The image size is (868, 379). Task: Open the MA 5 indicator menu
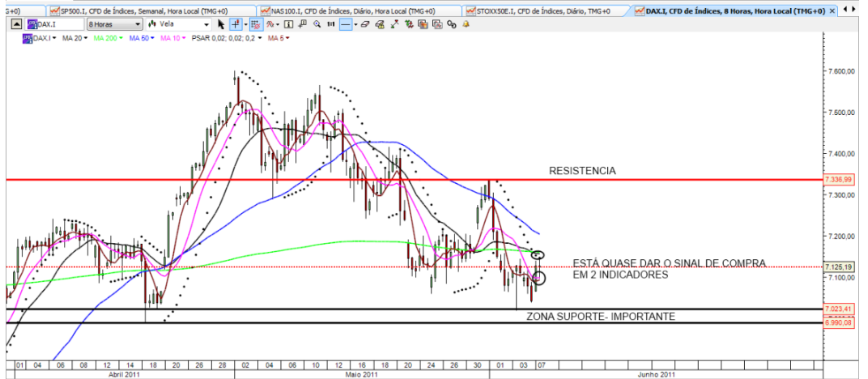click(279, 37)
